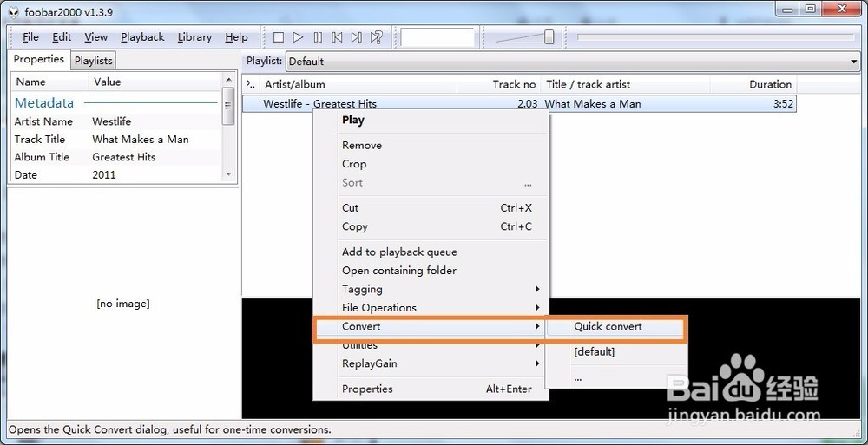Expand the ReplayGain submenu
868x445 pixels.
click(431, 363)
